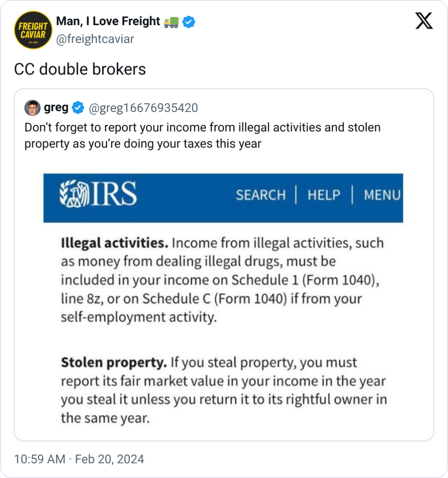Click greg's small profile picture

click(x=32, y=108)
